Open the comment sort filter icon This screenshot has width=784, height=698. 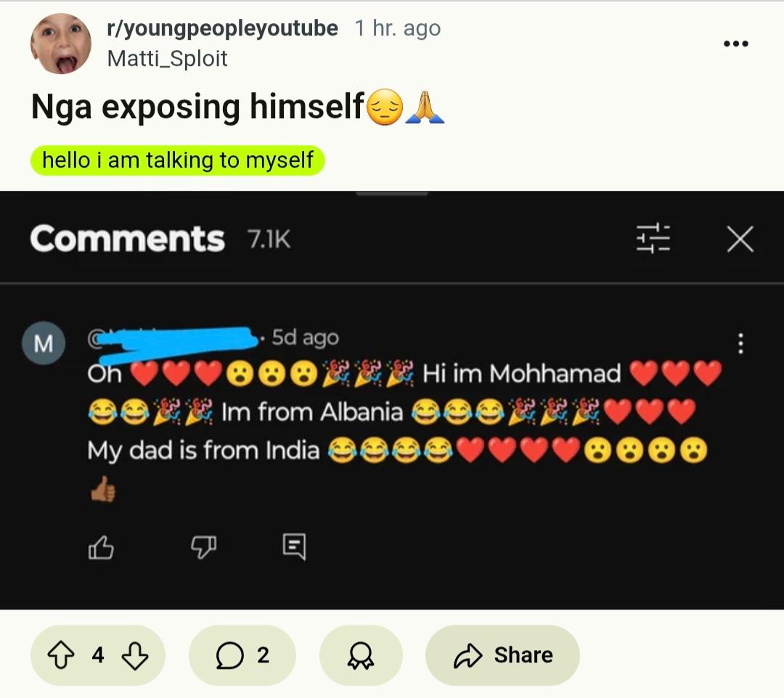653,238
